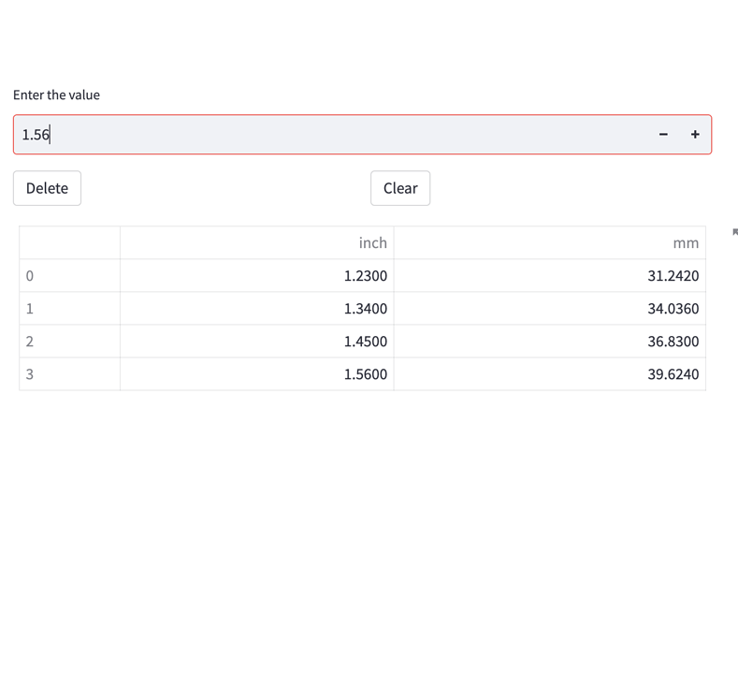Click the 36.8300 mm cell
738x700 pixels.
point(550,342)
